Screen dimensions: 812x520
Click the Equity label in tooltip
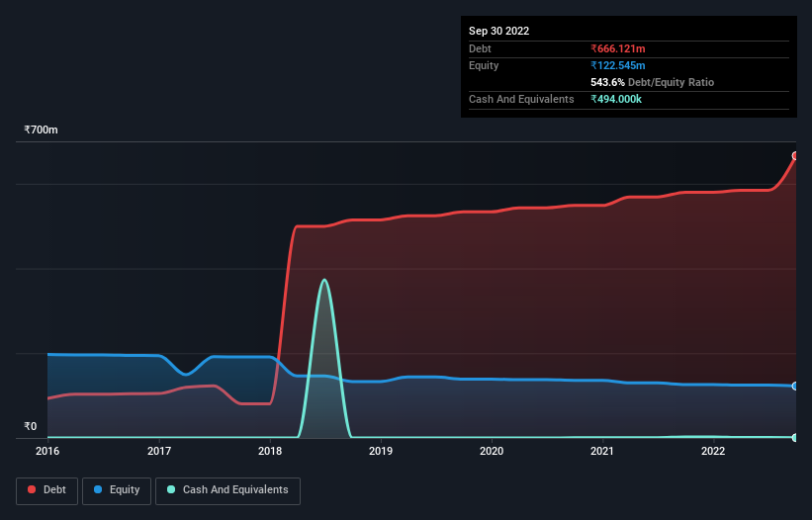click(x=484, y=65)
